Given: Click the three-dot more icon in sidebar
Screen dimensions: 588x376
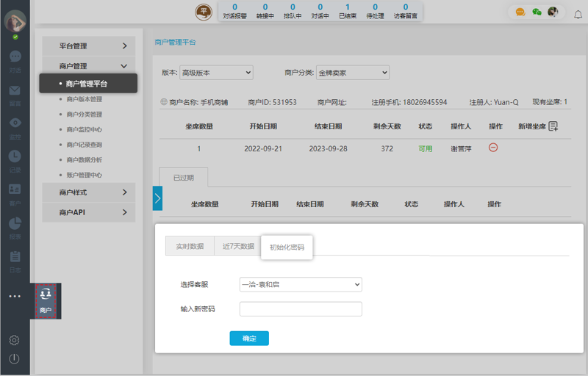Looking at the screenshot, I should 15,296.
